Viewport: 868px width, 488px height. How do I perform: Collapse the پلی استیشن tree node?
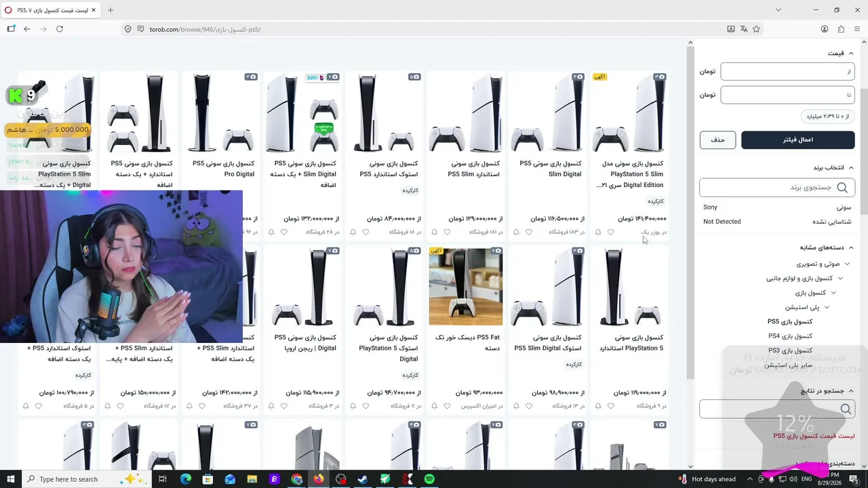(x=827, y=307)
